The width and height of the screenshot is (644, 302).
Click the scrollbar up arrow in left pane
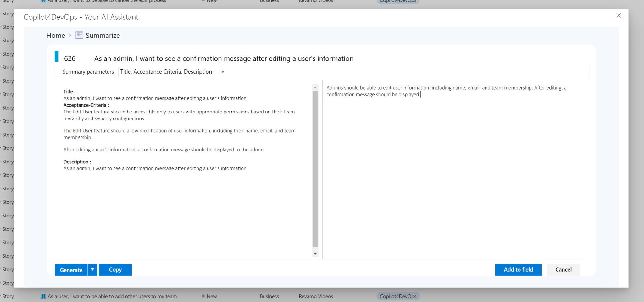pyautogui.click(x=315, y=88)
